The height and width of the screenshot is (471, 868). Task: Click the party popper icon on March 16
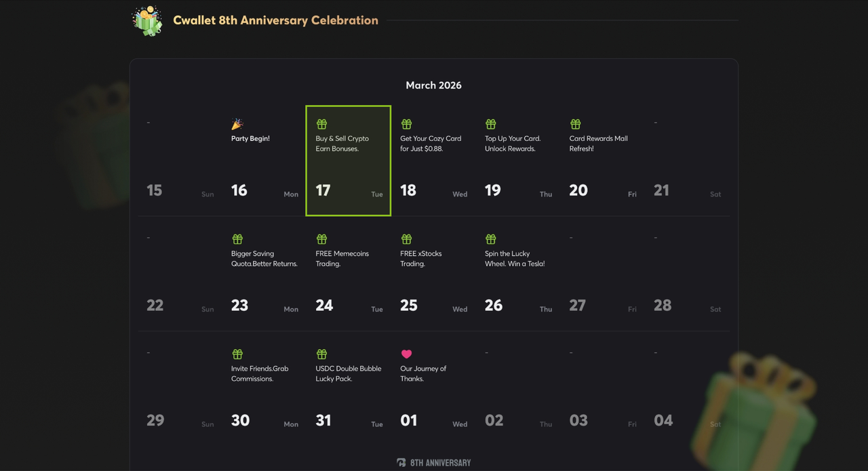click(x=237, y=124)
